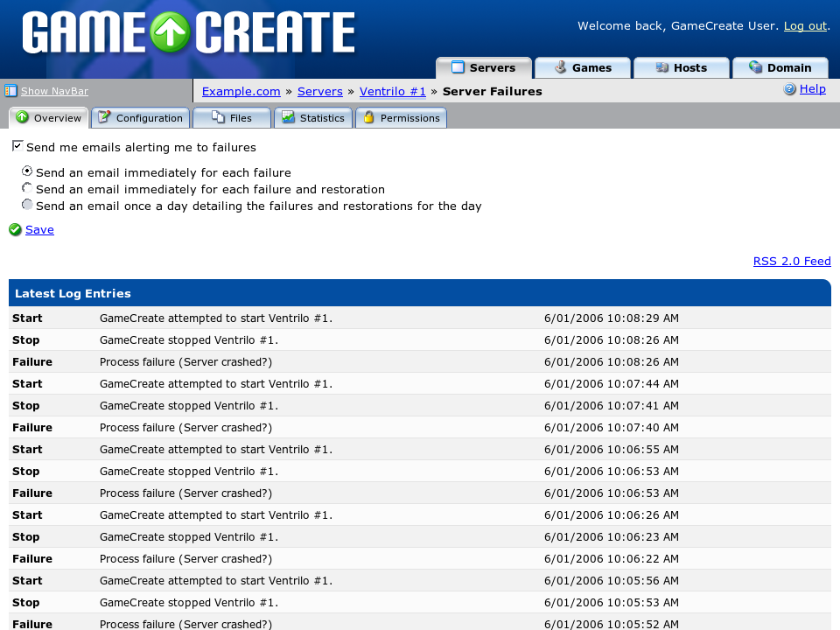Click the Help question mark icon
This screenshot has height=630, width=840.
[x=789, y=89]
